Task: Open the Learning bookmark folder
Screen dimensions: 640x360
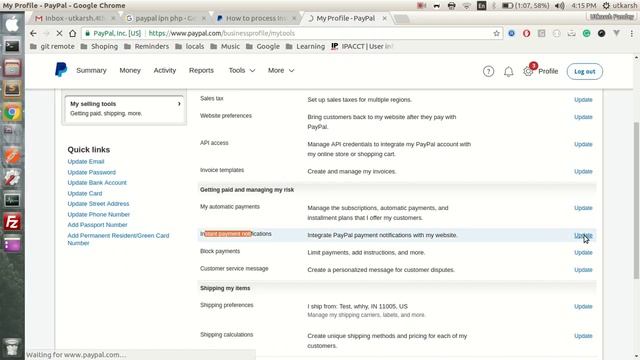Action: coord(305,47)
